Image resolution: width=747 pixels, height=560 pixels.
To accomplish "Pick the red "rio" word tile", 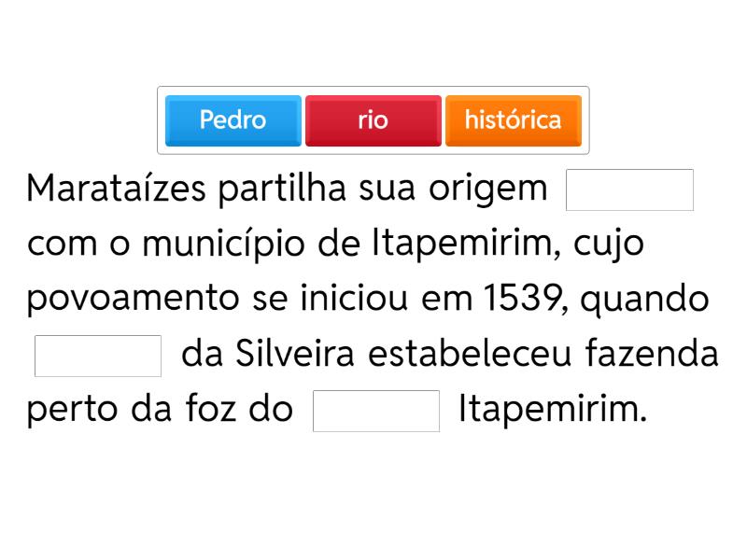I will [x=373, y=120].
